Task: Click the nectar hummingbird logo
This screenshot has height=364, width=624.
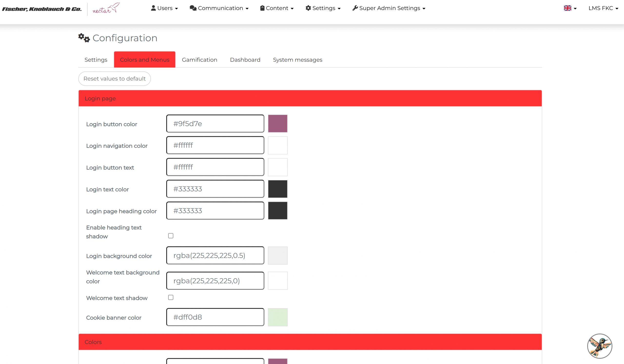Action: pyautogui.click(x=106, y=8)
